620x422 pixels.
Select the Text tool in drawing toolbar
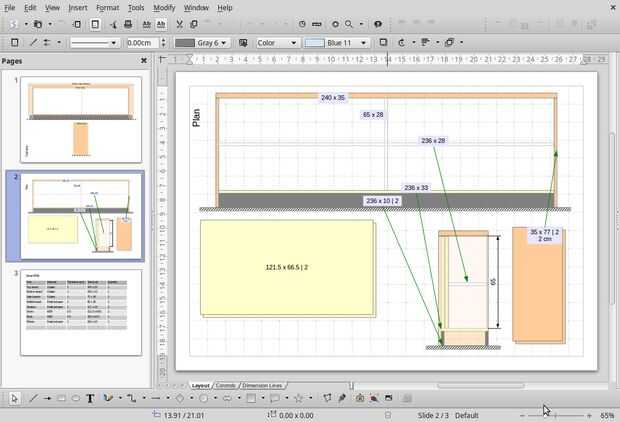tap(90, 398)
